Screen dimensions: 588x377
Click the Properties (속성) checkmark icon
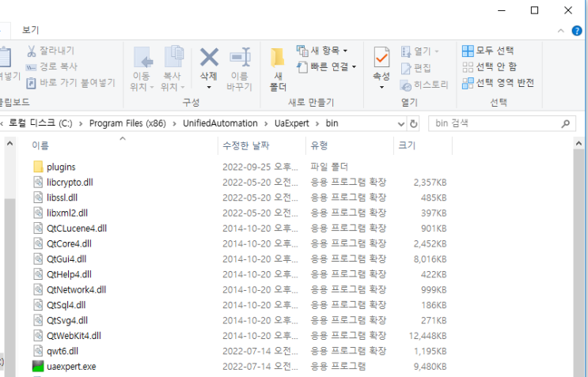click(x=381, y=57)
